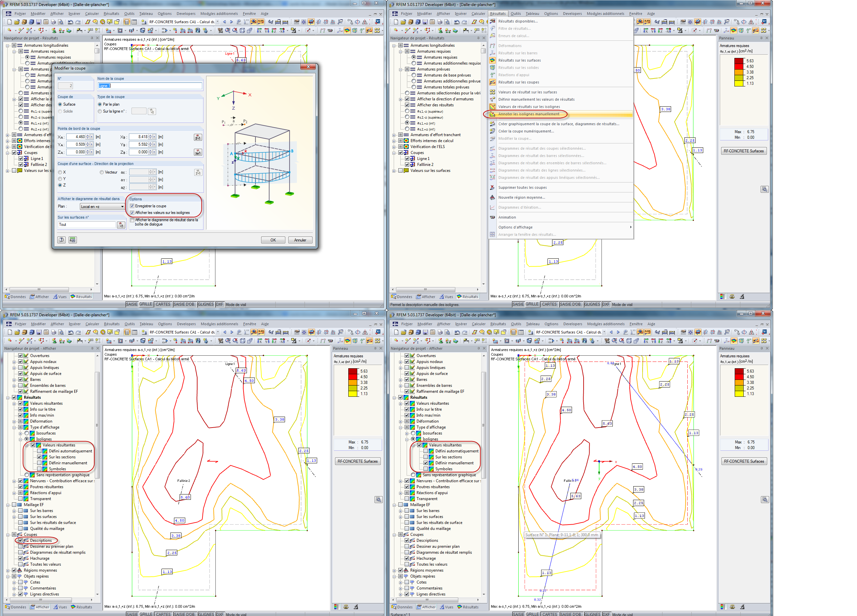
Task: Click the red 5.63 legend swatch beside open Résultats menu
Action: pos(739,61)
